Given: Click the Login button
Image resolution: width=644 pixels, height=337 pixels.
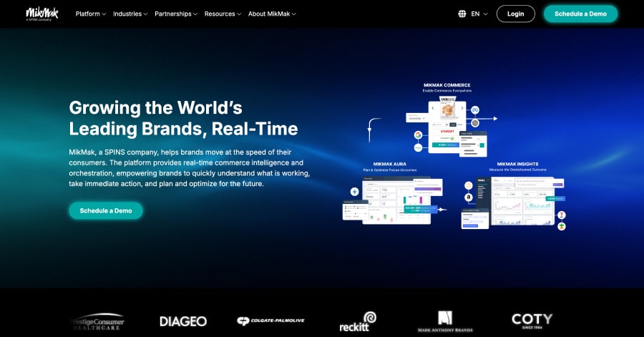Looking at the screenshot, I should pyautogui.click(x=515, y=14).
